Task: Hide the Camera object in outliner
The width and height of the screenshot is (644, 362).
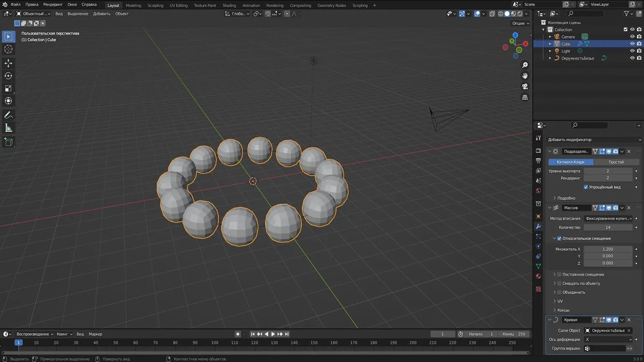Action: pos(632,37)
